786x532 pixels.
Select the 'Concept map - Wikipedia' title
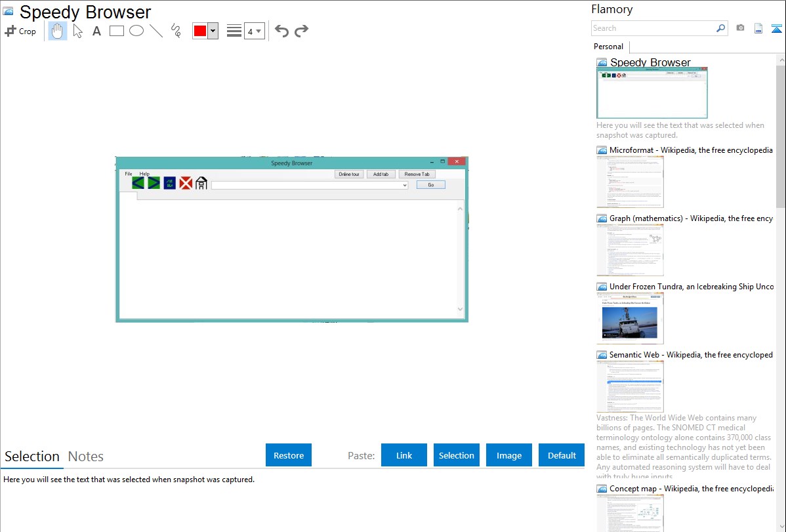pyautogui.click(x=691, y=488)
